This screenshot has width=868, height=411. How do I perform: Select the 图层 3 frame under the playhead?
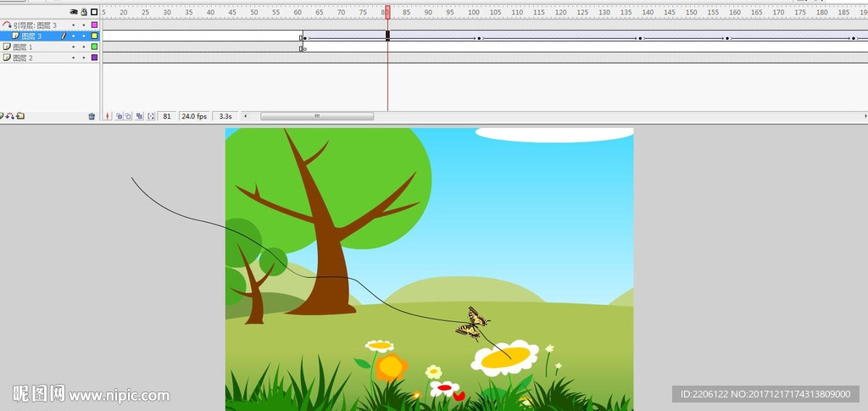tap(387, 36)
